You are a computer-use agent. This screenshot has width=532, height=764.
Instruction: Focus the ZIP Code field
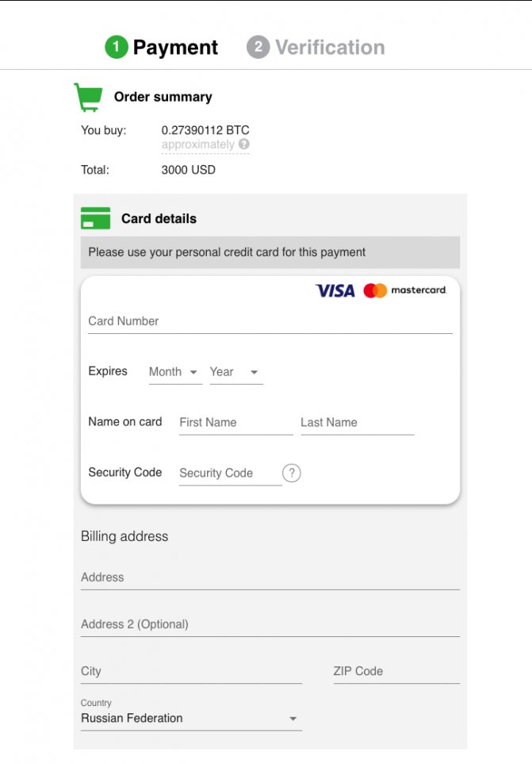point(396,671)
